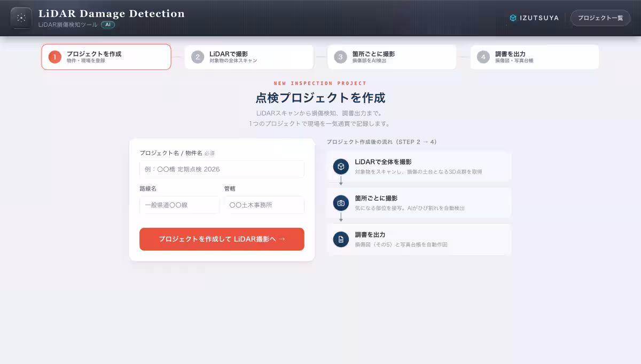Image resolution: width=641 pixels, height=364 pixels.
Task: Click the 路線名 field label
Action: [148, 188]
